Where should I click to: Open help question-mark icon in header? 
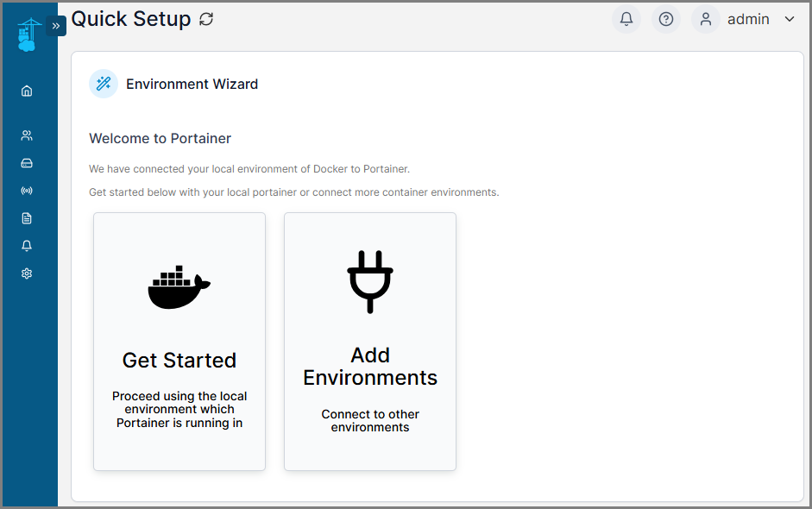(666, 19)
